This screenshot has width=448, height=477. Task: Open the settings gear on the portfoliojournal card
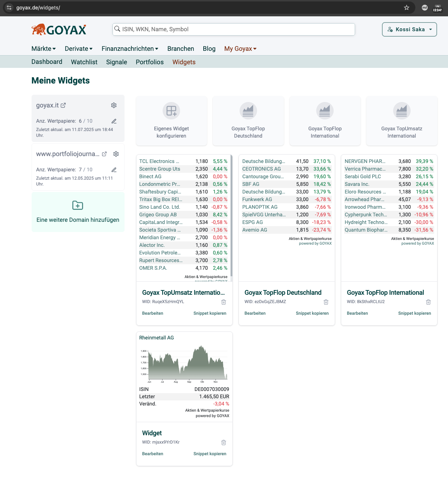click(116, 154)
